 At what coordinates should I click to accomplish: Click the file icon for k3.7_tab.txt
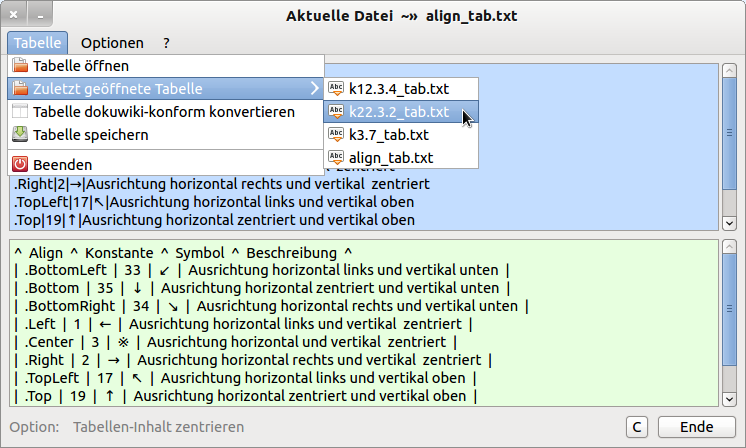coord(336,135)
